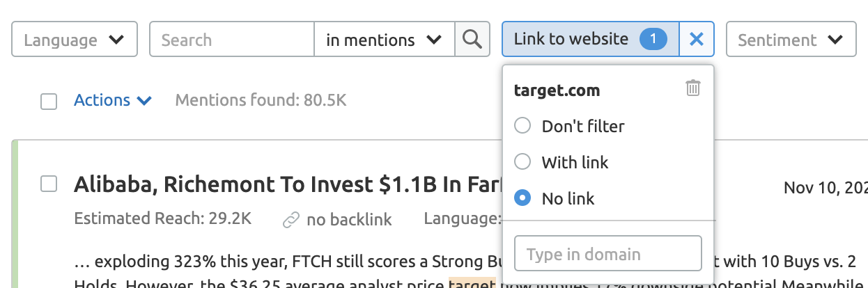
Task: Toggle the Link to website filter button
Action: (571, 40)
